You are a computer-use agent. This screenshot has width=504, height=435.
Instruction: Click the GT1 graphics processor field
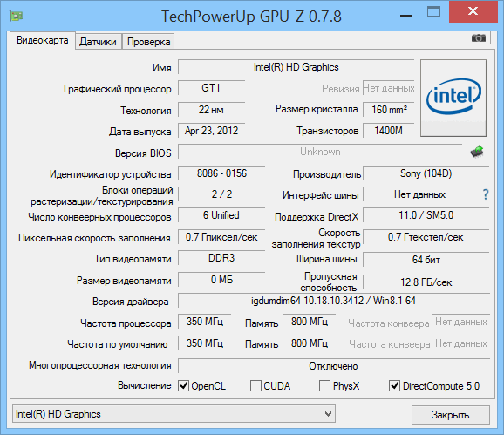click(211, 88)
